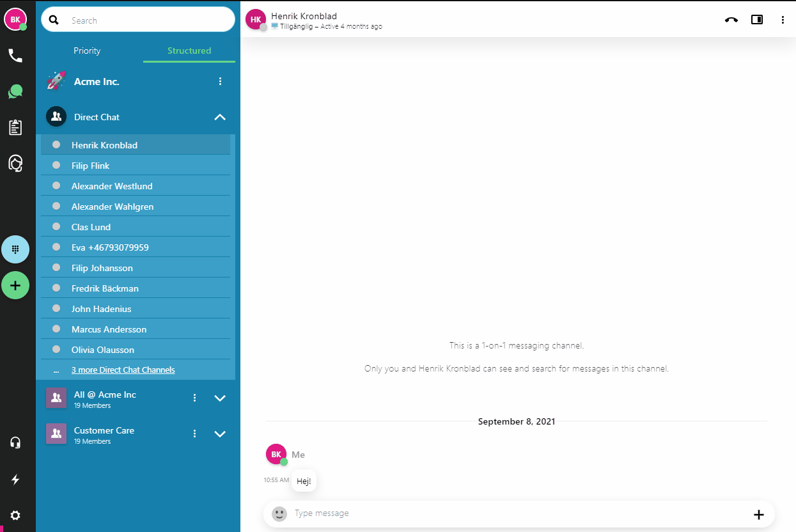Open All @ Acme Inc three-dot menu

click(194, 398)
